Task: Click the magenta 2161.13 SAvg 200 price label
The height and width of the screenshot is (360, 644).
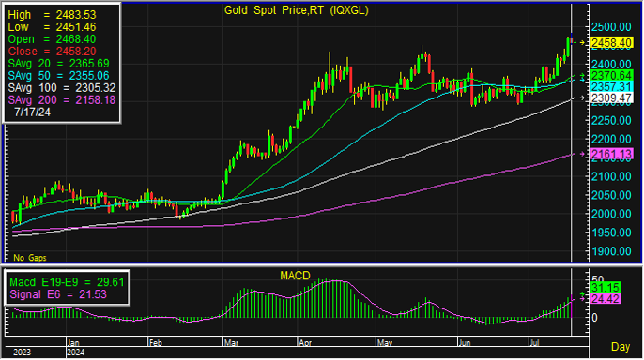Action: [x=611, y=154]
